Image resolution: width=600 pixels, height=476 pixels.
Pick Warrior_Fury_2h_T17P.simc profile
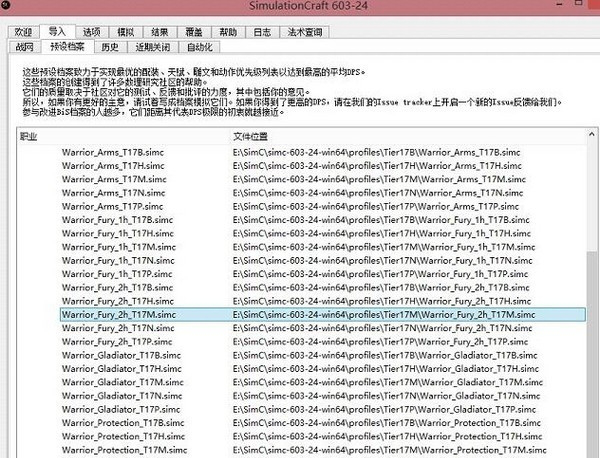117,342
